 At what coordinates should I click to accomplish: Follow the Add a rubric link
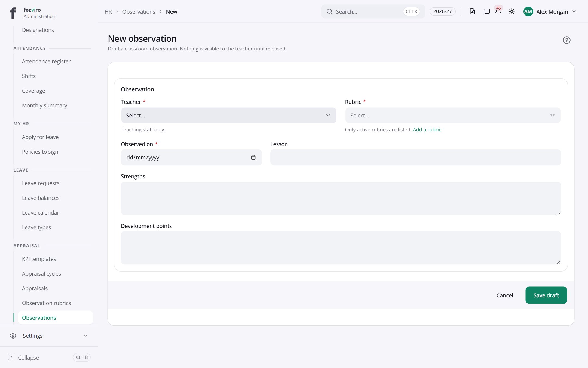click(x=427, y=129)
